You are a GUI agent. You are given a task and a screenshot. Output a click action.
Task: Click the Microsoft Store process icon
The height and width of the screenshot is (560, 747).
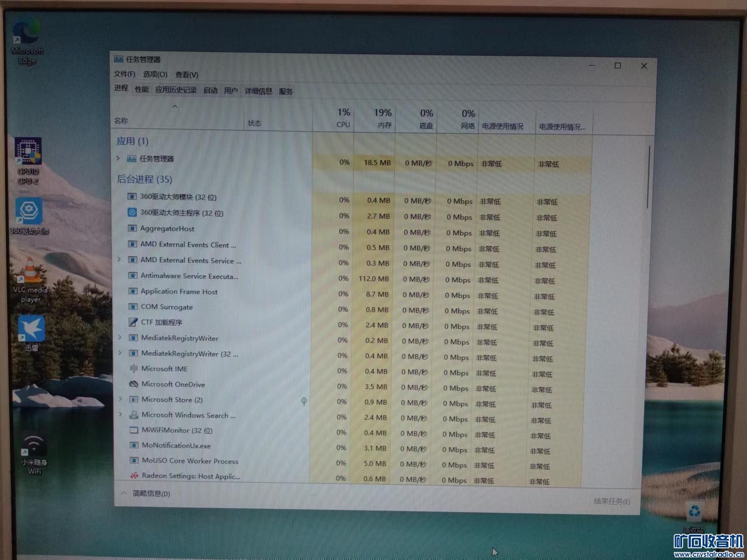[134, 399]
